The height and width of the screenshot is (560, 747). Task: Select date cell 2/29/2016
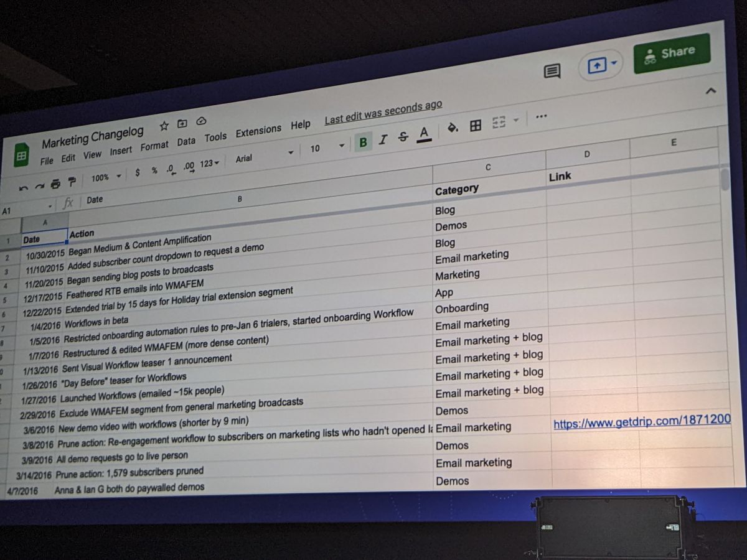(37, 414)
